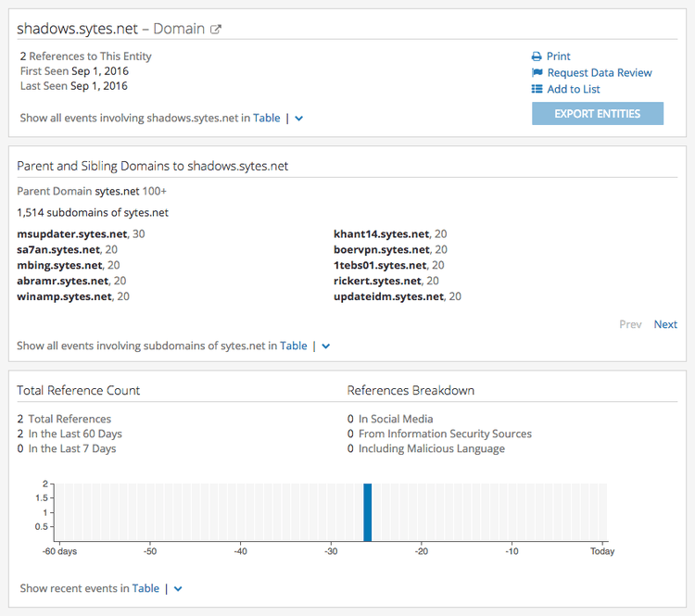Open the msupdater.sytes.net subdomain
The width and height of the screenshot is (695, 616).
click(72, 234)
